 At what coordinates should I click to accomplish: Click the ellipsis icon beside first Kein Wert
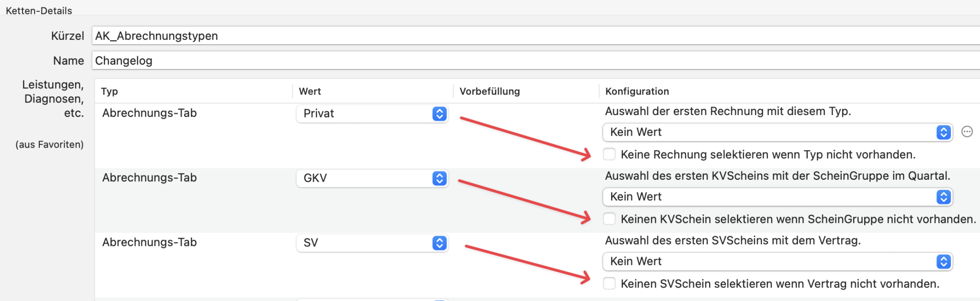click(x=967, y=132)
